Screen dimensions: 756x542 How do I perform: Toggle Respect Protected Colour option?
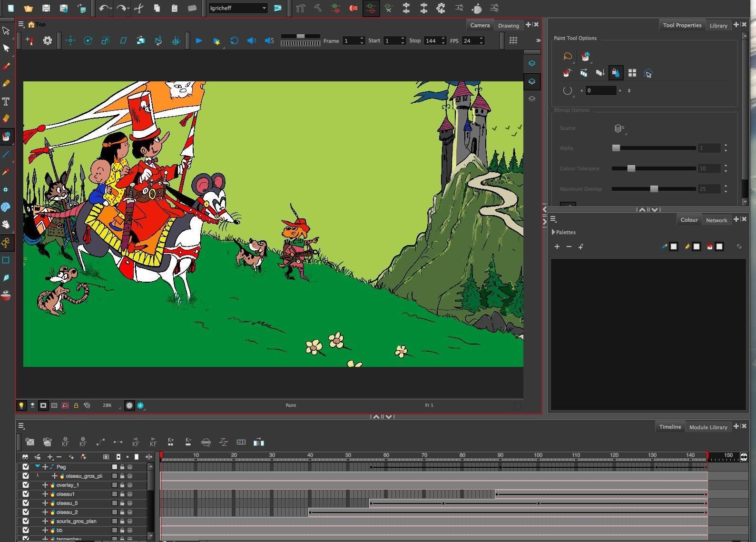tap(615, 73)
